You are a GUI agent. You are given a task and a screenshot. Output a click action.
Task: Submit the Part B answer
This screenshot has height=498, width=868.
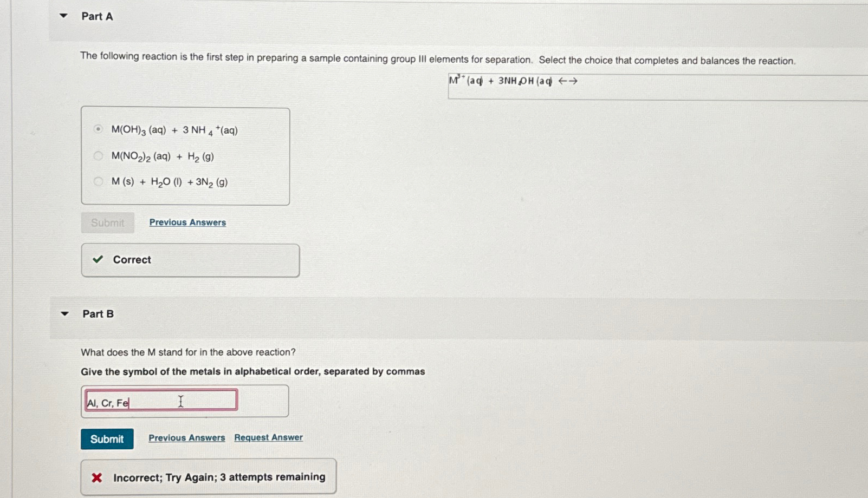click(107, 439)
